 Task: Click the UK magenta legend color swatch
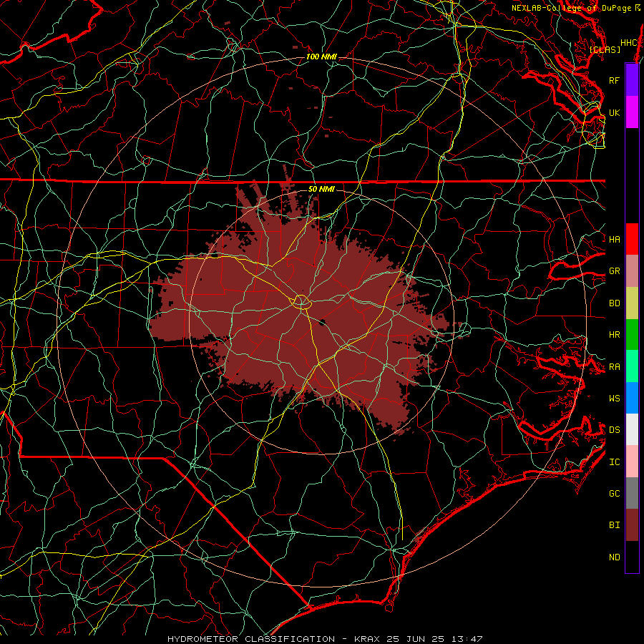632,112
